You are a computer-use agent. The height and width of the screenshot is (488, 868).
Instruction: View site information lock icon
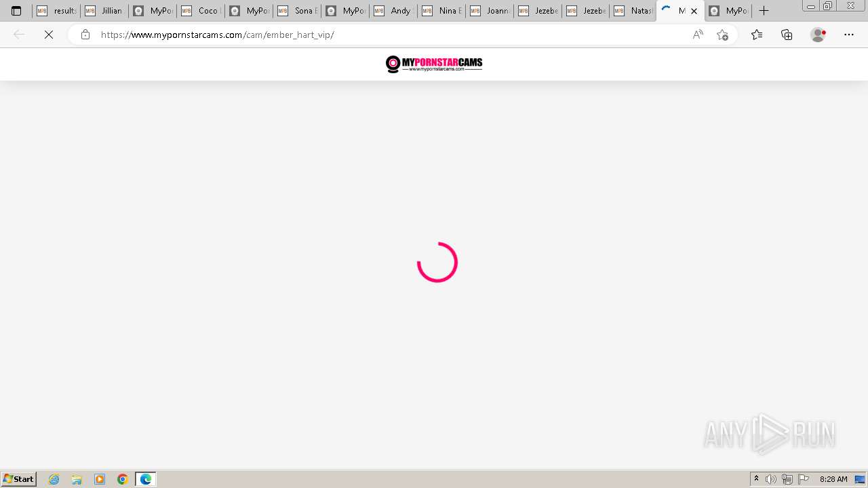click(85, 35)
